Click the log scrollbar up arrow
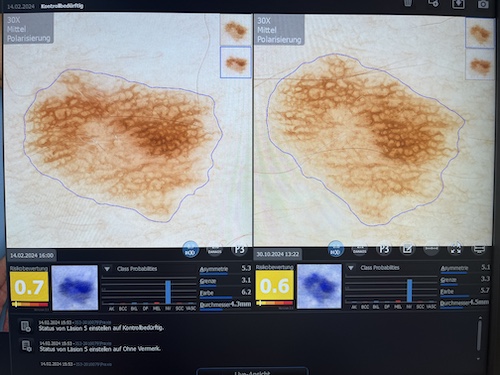Image resolution: width=500 pixels, height=375 pixels. [480, 319]
